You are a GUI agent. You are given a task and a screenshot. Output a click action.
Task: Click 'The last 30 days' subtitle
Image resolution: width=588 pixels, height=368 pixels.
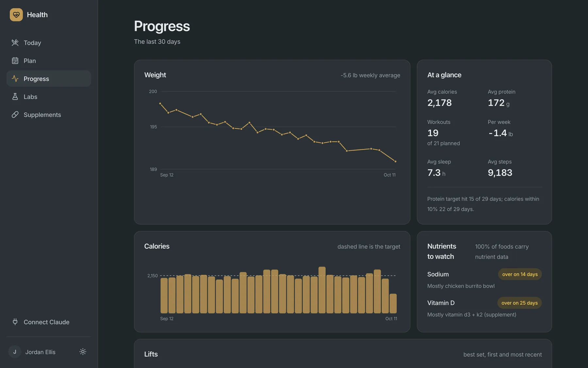(157, 42)
